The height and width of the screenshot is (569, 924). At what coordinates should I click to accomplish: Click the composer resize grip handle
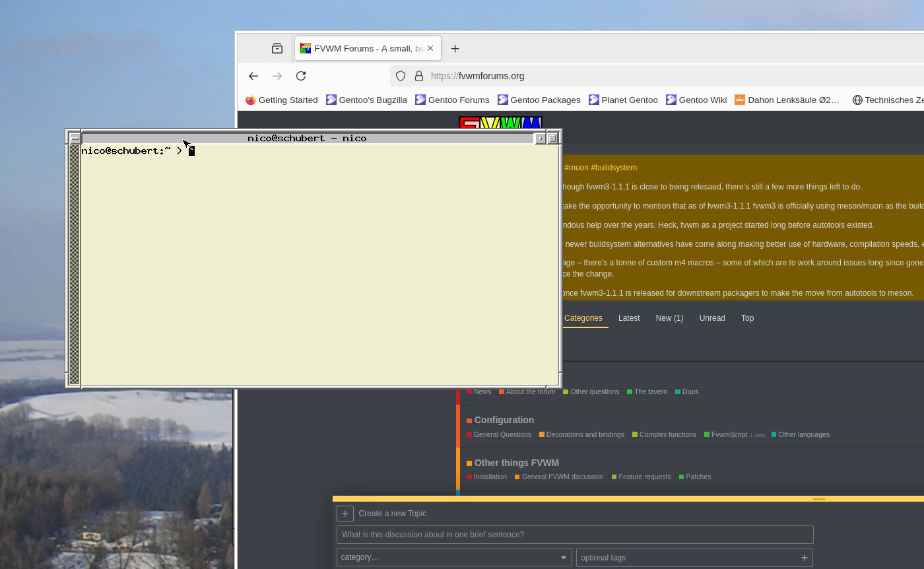(x=819, y=498)
